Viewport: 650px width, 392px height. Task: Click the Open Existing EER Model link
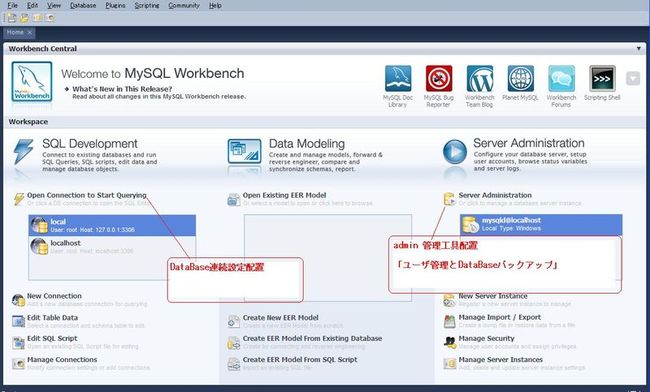284,195
